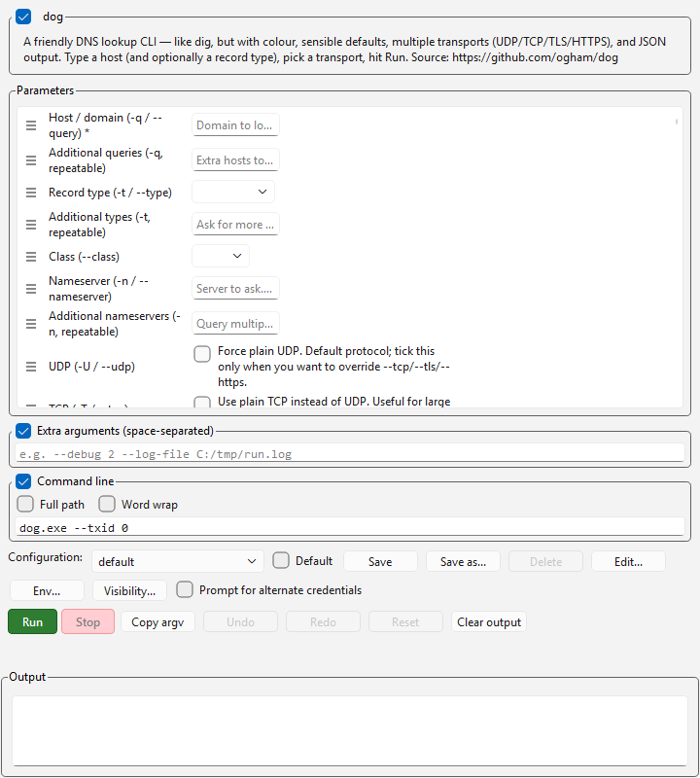Run the dog command
The image size is (700, 778).
click(32, 621)
